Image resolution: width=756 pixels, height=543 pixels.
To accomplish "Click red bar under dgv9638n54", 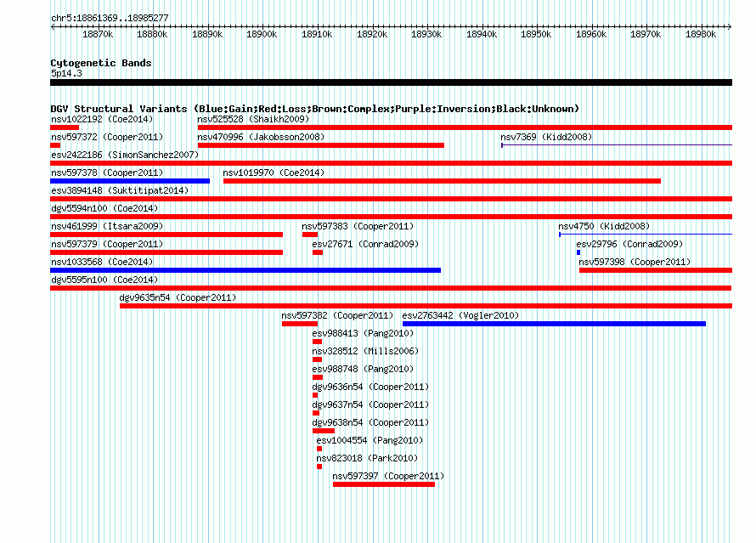I will tap(324, 431).
